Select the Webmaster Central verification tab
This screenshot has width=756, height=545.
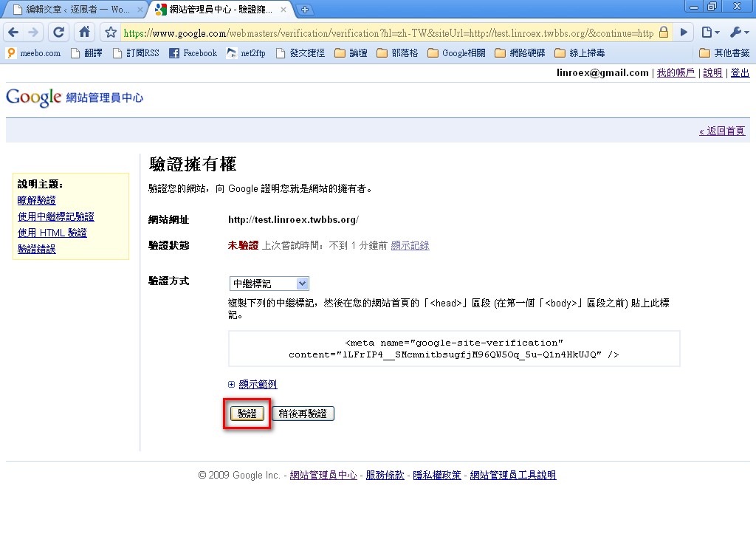(x=221, y=9)
